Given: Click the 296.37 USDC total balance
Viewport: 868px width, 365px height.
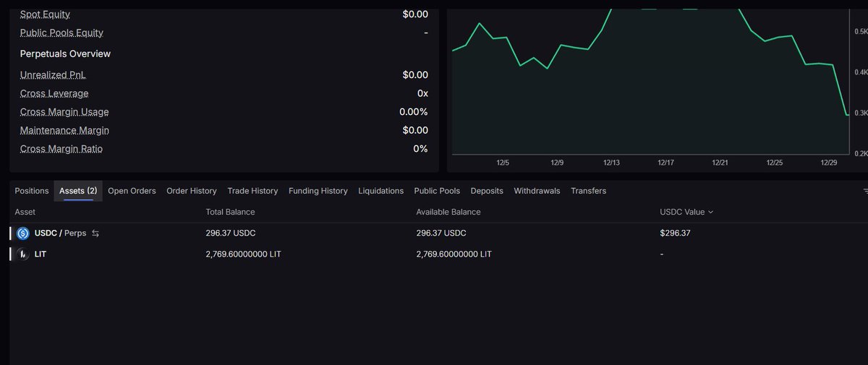Looking at the screenshot, I should tap(231, 233).
